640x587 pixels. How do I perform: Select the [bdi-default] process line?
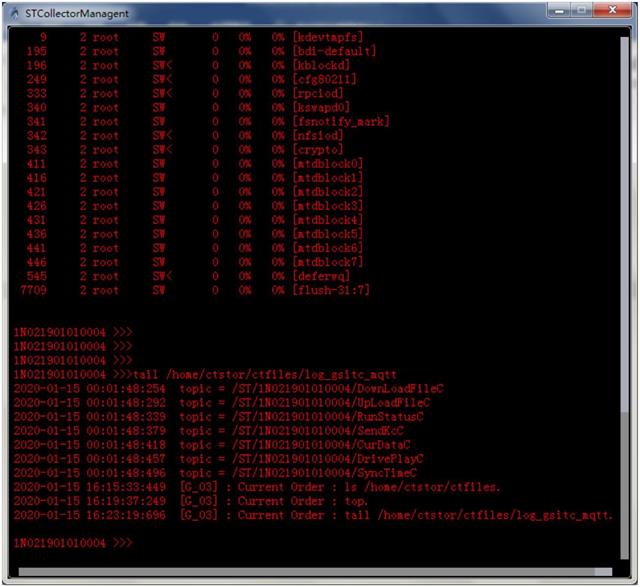pos(334,51)
